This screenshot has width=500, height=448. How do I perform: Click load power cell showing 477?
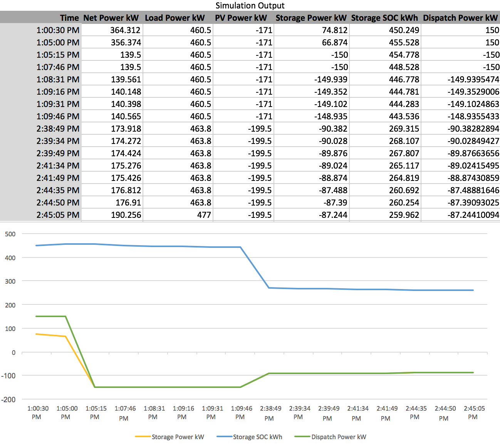pyautogui.click(x=204, y=215)
